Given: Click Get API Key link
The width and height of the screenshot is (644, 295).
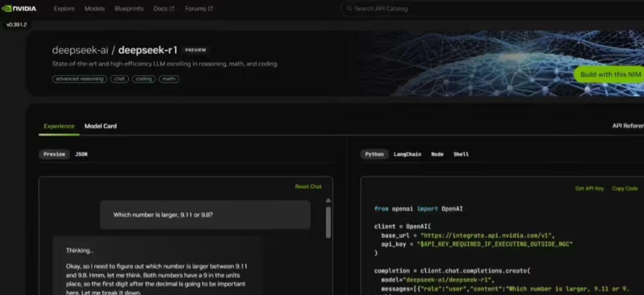Looking at the screenshot, I should click(589, 188).
